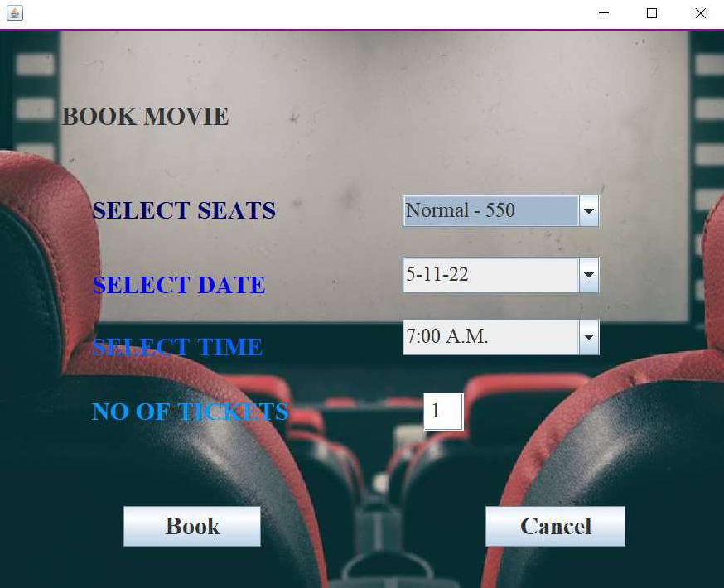Viewport: 724px width, 588px height.
Task: Click the SELECT TIME label
Action: [x=176, y=347]
